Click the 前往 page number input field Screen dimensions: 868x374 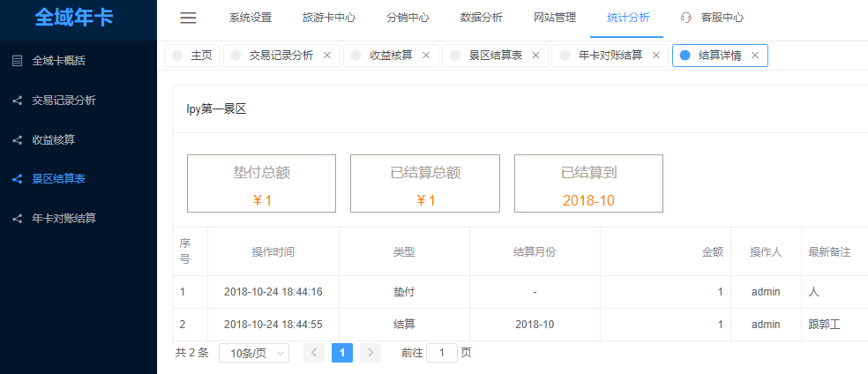pos(441,353)
